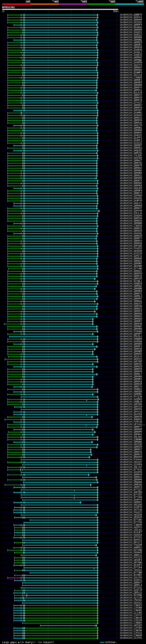The width and height of the screenshot is (146, 644).
Task: Click the UniRef100_C1IXV1 label
Action: point(131,638)
